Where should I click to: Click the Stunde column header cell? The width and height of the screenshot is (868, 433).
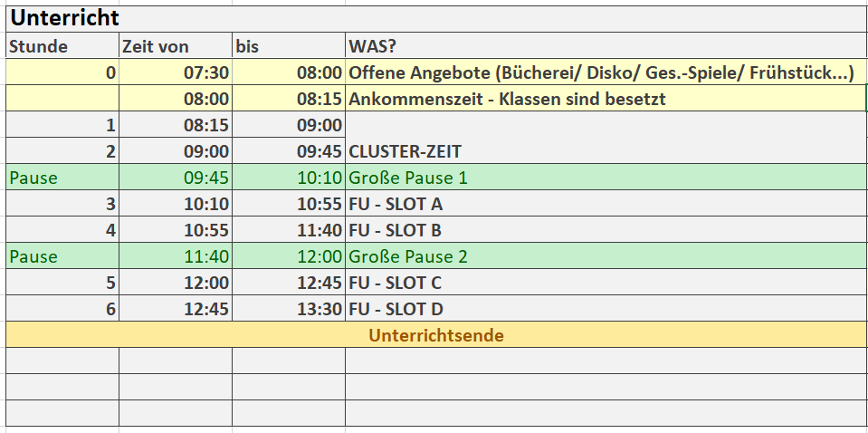click(62, 46)
